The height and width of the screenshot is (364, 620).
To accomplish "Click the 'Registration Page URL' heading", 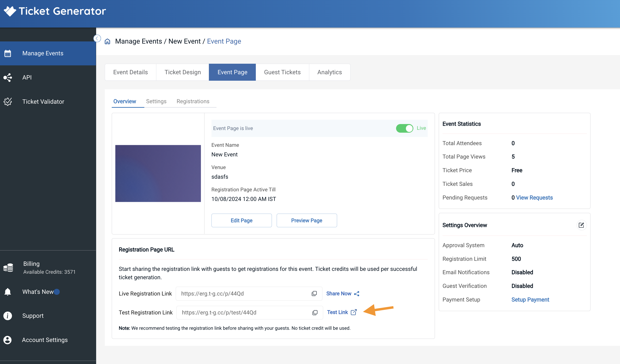I will point(146,250).
